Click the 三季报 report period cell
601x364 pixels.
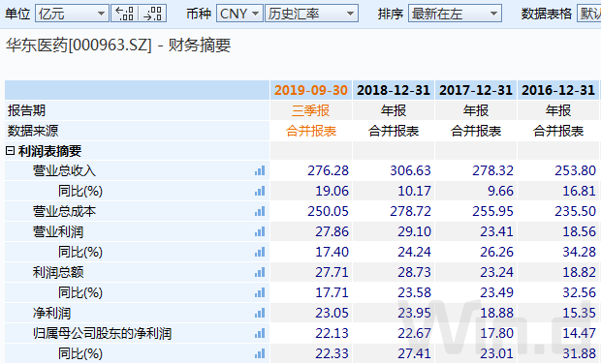coord(311,110)
